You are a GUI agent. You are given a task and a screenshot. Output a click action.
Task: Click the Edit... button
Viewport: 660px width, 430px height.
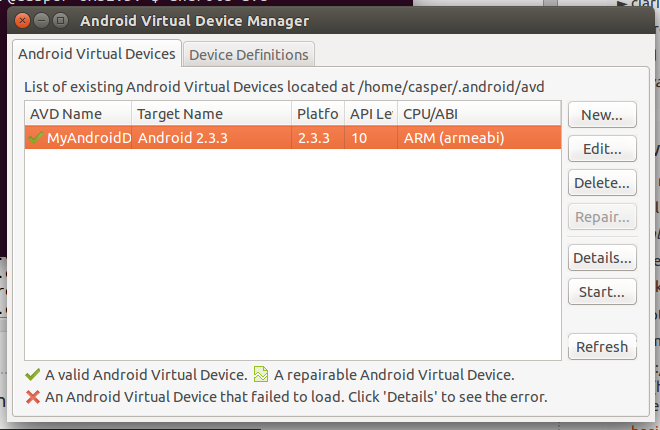coord(602,149)
